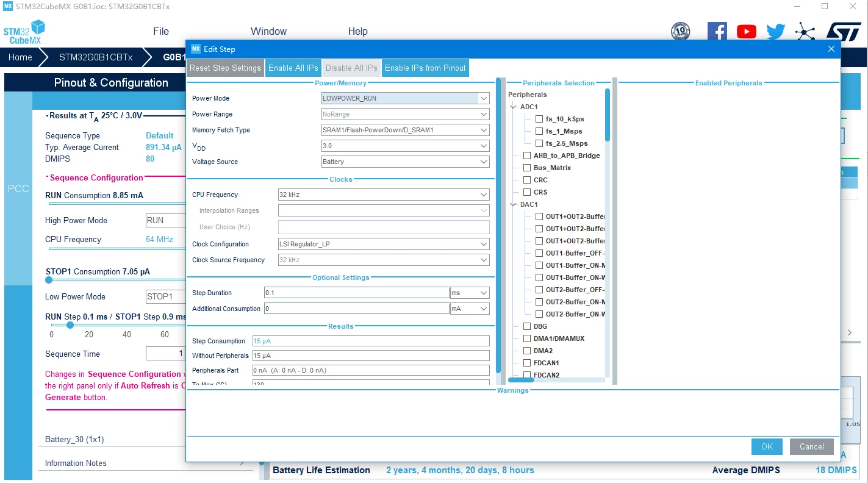Open ST's Facebook page icon
This screenshot has height=483, width=868.
(717, 31)
